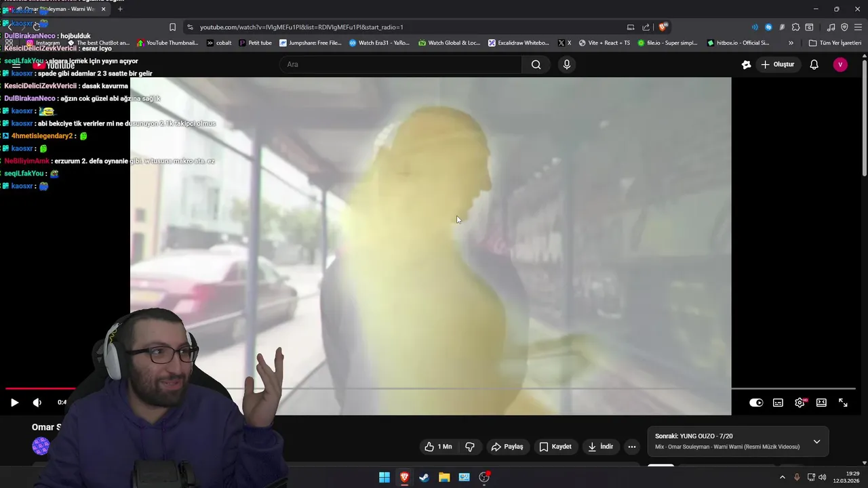Open the browser hamburger menu
Screen dimensions: 868x488
click(858, 27)
